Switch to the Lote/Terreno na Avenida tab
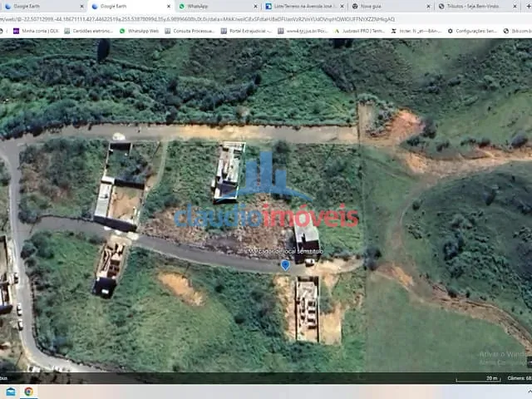The image size is (532, 399). [x=303, y=6]
